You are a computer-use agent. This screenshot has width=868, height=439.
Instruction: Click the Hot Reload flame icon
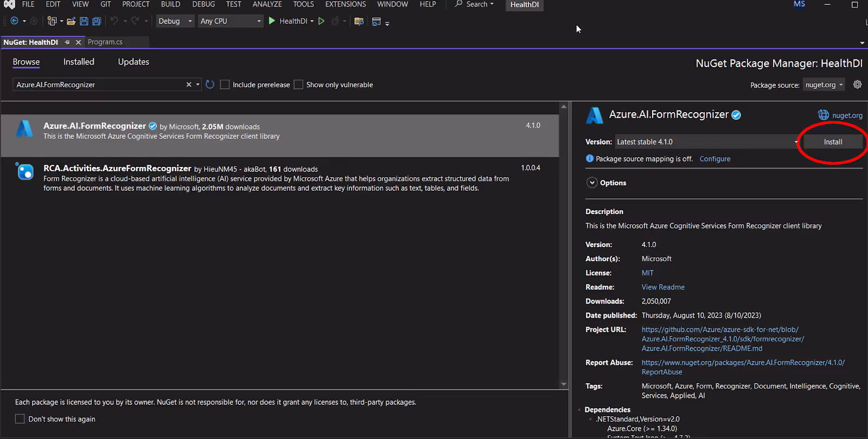coord(335,21)
